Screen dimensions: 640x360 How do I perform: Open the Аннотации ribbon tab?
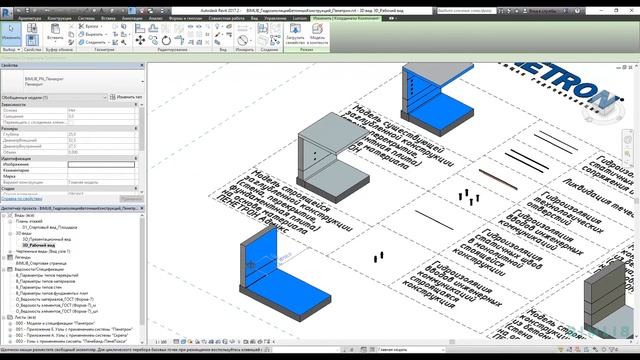click(132, 18)
